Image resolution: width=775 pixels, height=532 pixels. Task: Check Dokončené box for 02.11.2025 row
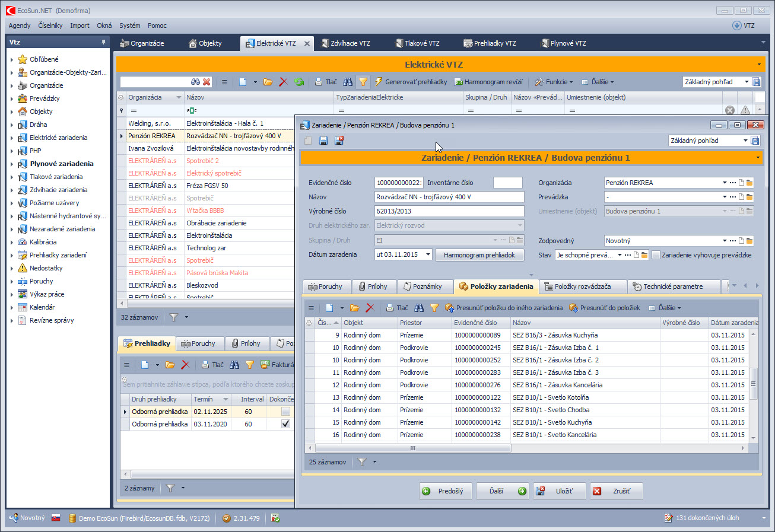pyautogui.click(x=286, y=412)
